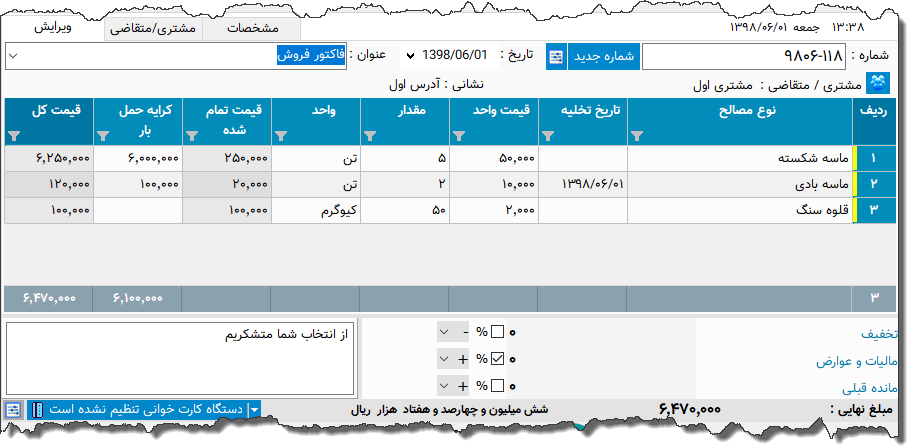Click دستگاه کارت خوانی تنظیم نشده است button

coord(144,410)
